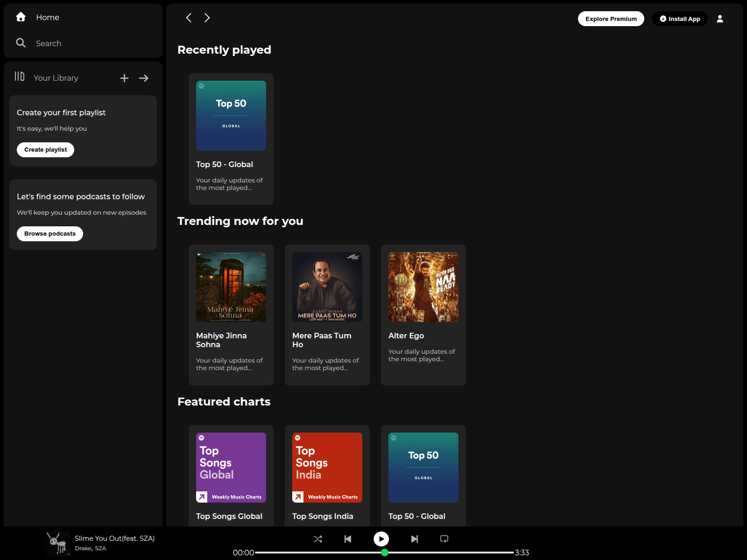The width and height of the screenshot is (747, 560).
Task: Open Top 50 Global cover in Featured charts
Action: [423, 468]
